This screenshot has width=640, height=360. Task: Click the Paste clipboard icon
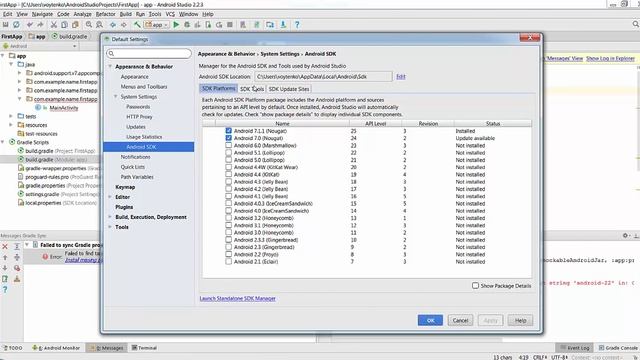[x=75, y=25]
